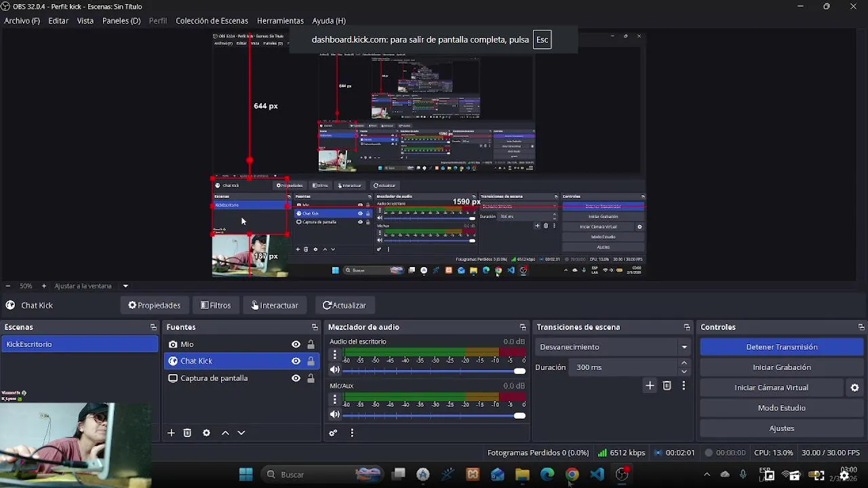The image size is (868, 488).
Task: Open the Vista menu
Action: [85, 21]
